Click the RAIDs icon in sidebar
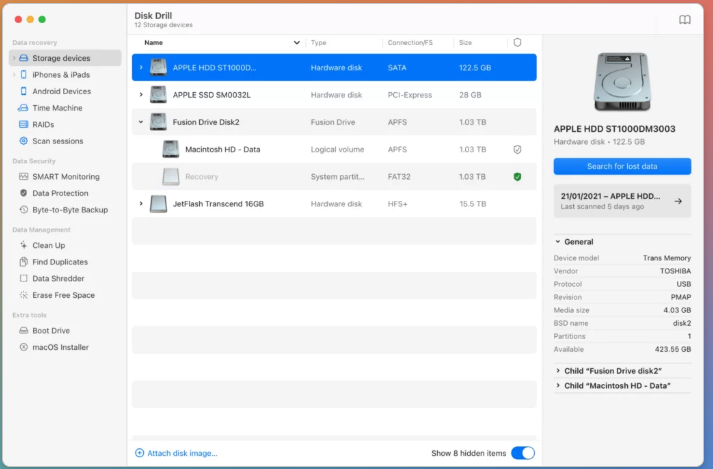 24,124
